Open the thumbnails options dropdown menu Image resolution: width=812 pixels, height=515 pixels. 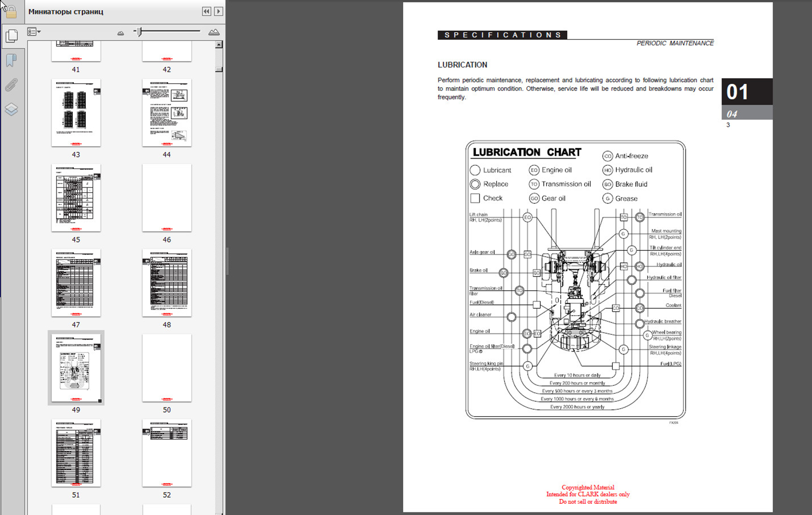34,32
